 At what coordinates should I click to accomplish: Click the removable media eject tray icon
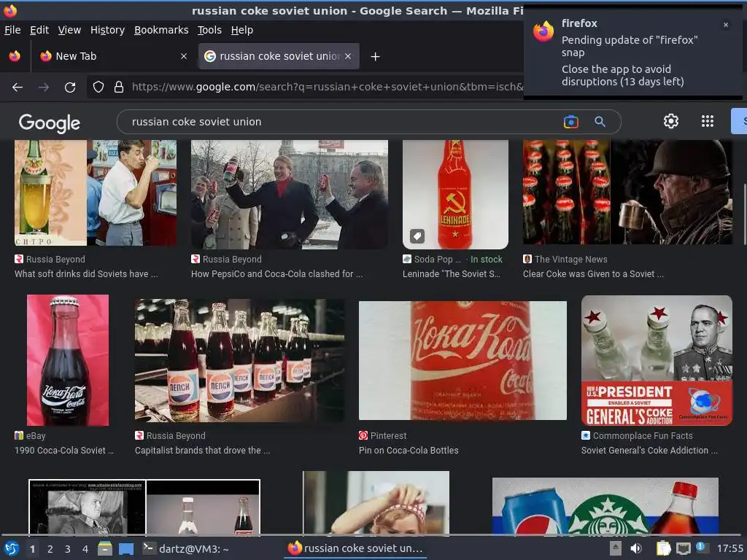pyautogui.click(x=616, y=548)
